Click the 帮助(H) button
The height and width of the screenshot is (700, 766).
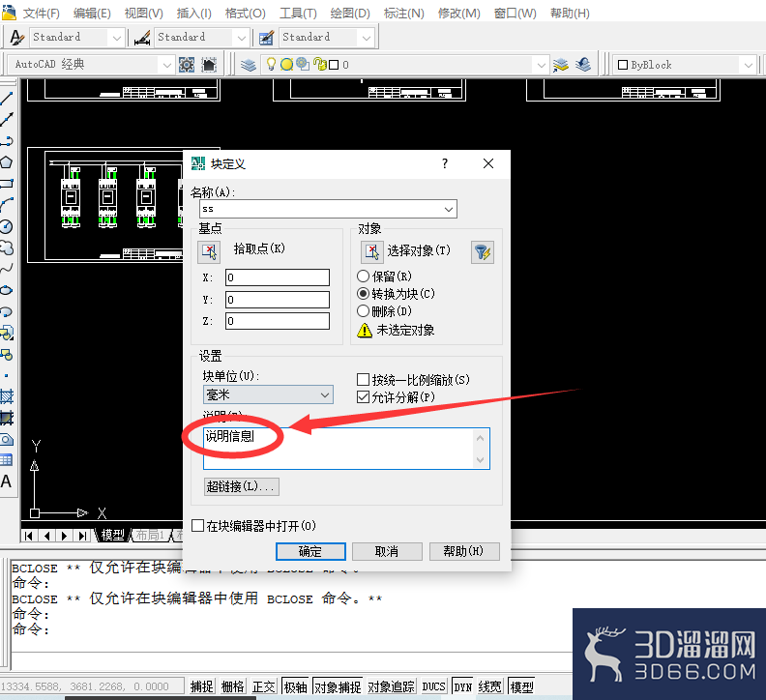coord(464,551)
